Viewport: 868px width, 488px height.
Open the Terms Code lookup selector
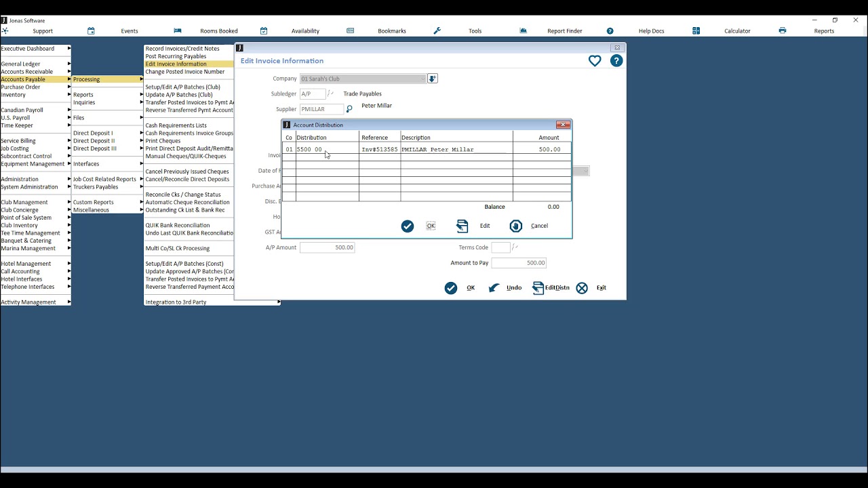point(515,247)
